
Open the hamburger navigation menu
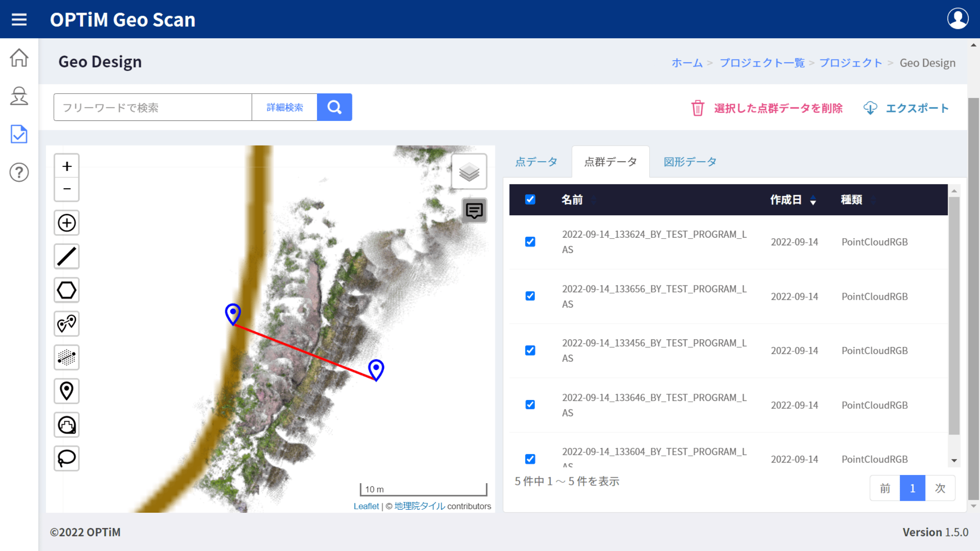(x=18, y=19)
